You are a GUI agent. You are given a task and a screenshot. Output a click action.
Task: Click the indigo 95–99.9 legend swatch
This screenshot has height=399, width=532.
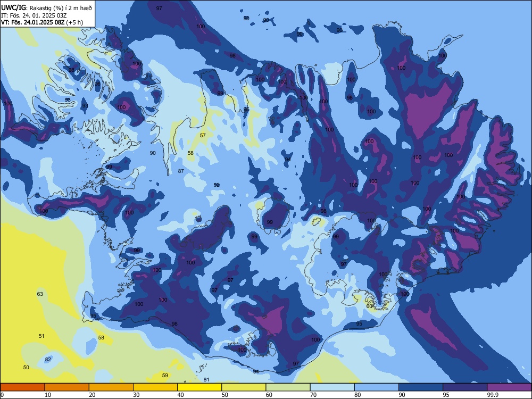(x=465, y=387)
